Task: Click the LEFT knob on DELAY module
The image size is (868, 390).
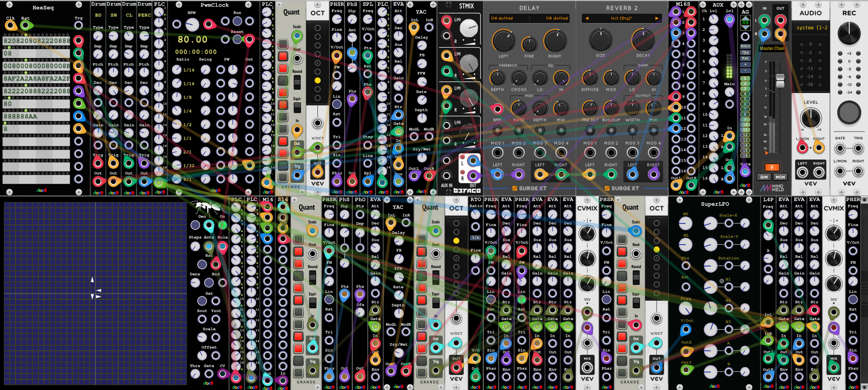Action: pyautogui.click(x=503, y=41)
